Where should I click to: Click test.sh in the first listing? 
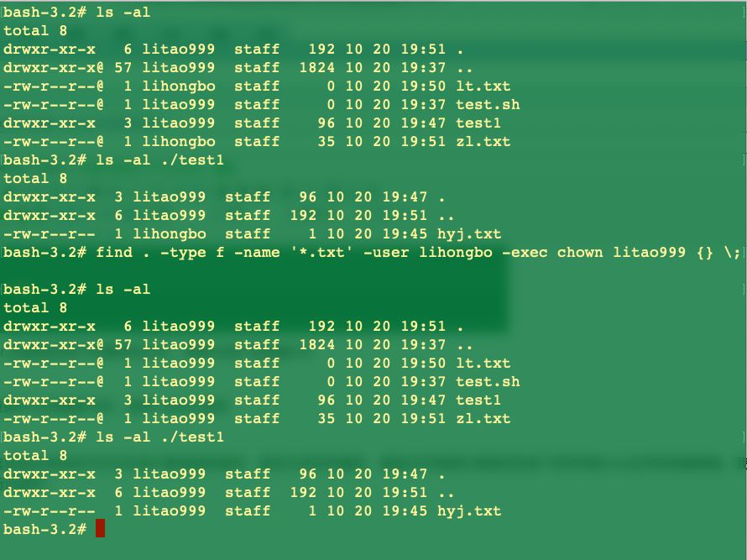pyautogui.click(x=488, y=104)
